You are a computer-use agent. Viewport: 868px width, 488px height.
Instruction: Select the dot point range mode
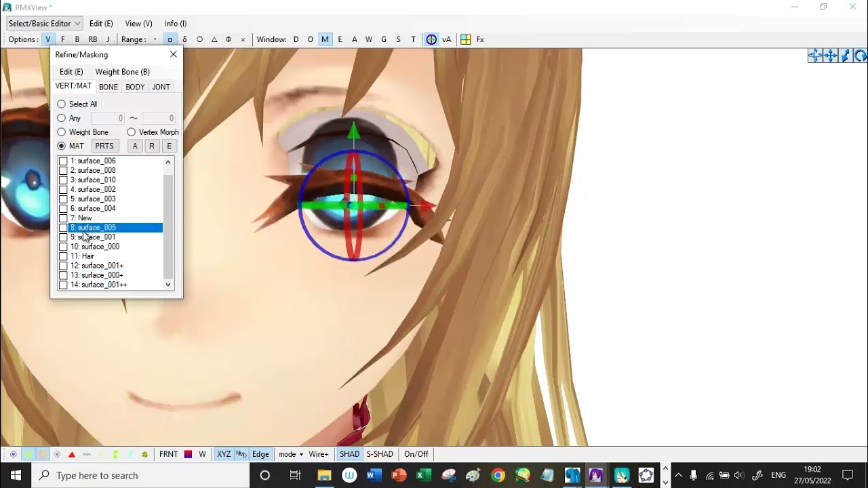pyautogui.click(x=155, y=39)
